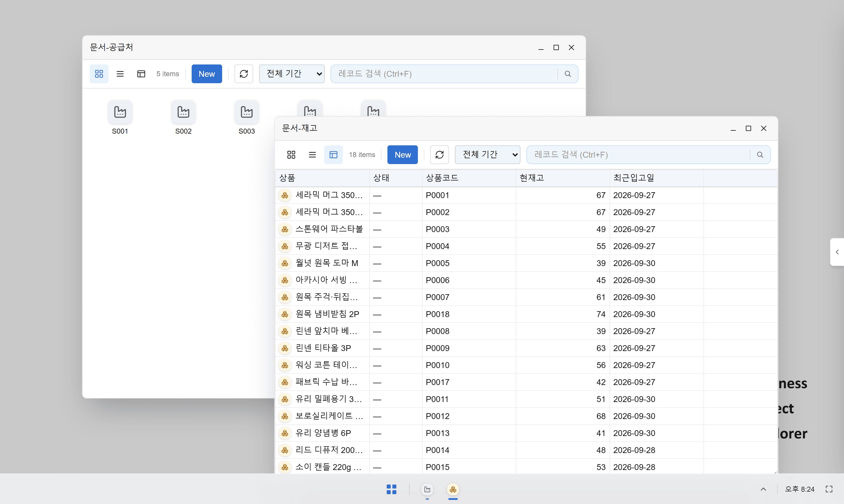Image resolution: width=844 pixels, height=504 pixels.
Task: Focus record search field in 문서-재고 window
Action: coord(639,154)
